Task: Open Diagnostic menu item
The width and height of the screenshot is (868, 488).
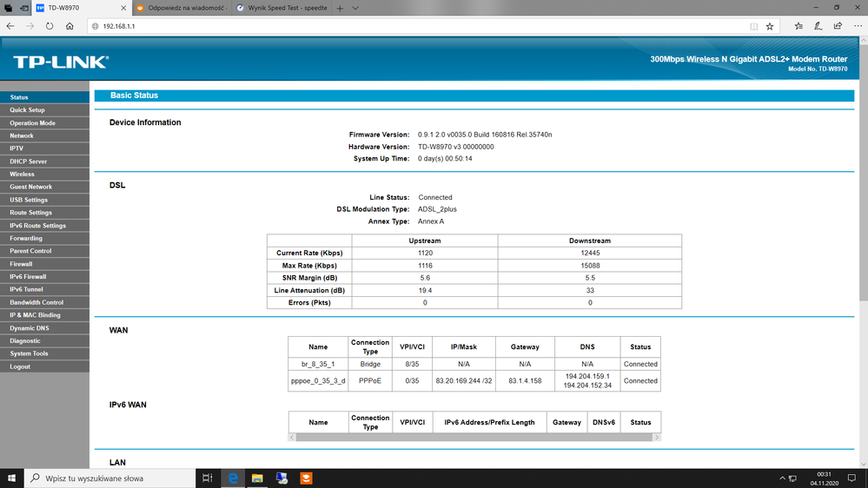Action: point(44,341)
